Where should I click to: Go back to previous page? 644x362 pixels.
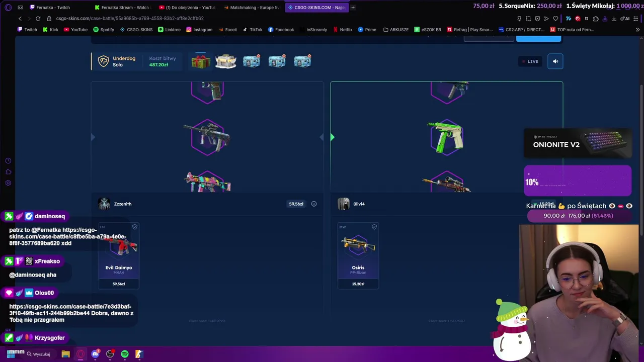click(20, 19)
